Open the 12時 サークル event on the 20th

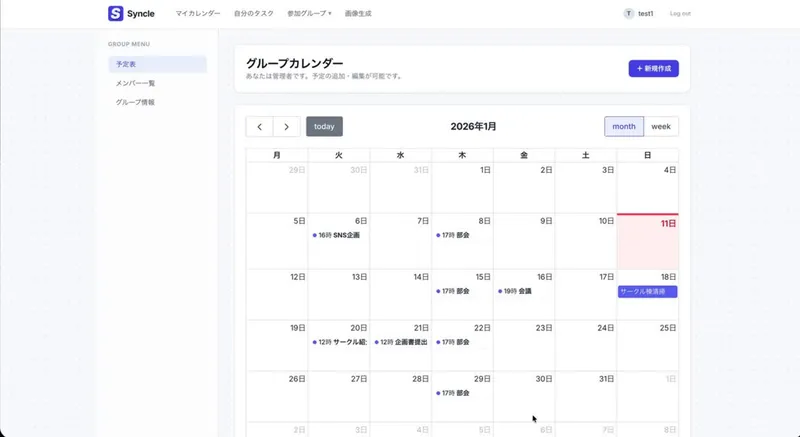click(x=339, y=342)
